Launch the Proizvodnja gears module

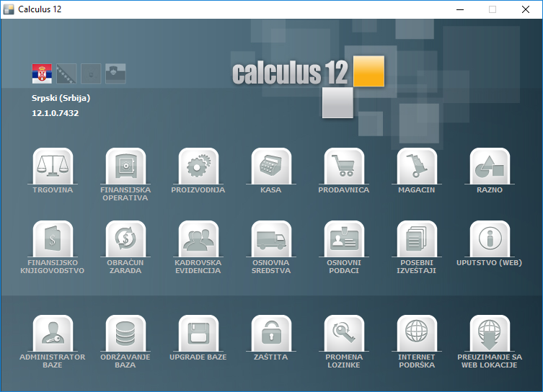click(198, 166)
